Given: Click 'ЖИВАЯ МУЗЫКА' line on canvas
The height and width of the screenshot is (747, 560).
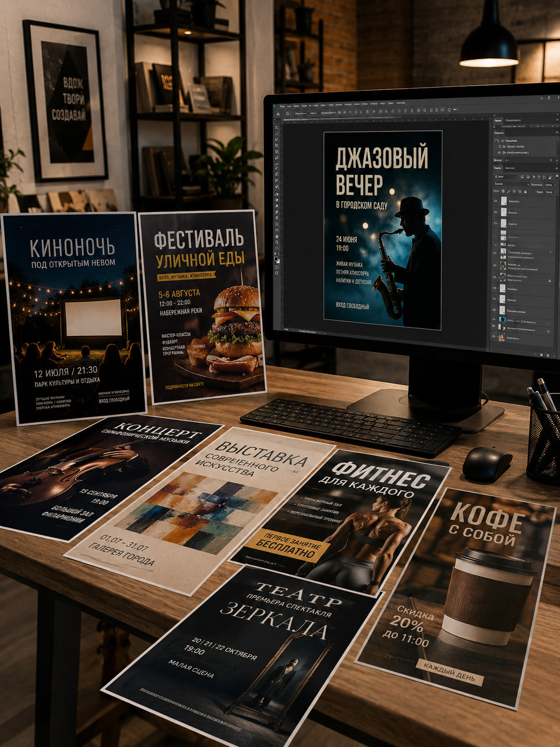Looking at the screenshot, I should tap(349, 264).
